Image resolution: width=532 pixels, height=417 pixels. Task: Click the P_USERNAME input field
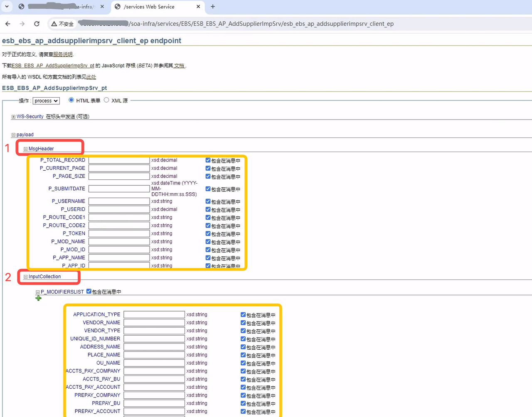119,201
